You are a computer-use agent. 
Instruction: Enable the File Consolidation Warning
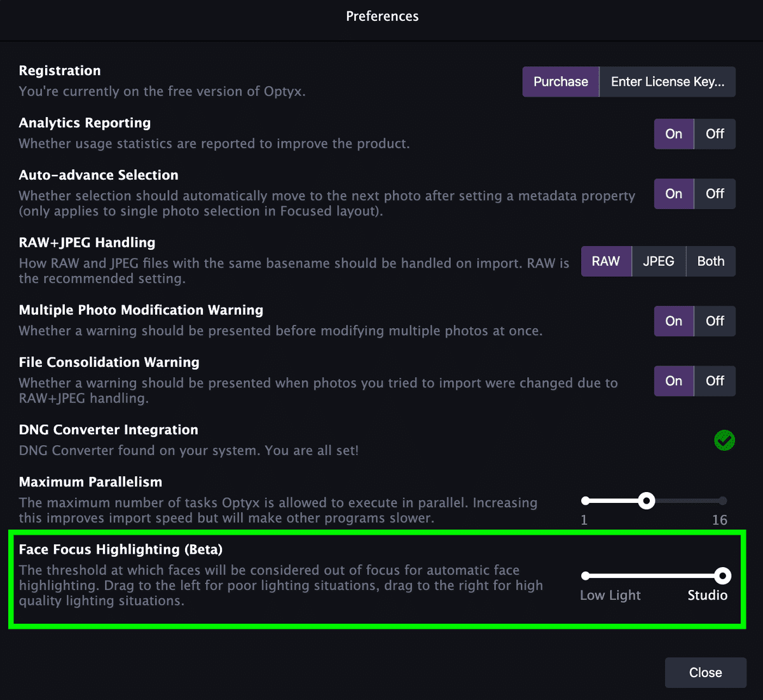tap(673, 381)
